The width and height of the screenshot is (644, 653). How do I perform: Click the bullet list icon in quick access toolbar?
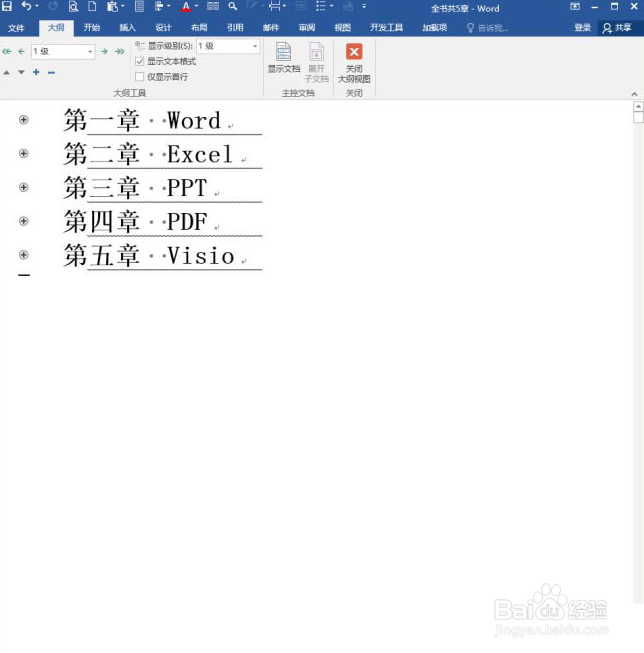(x=321, y=6)
